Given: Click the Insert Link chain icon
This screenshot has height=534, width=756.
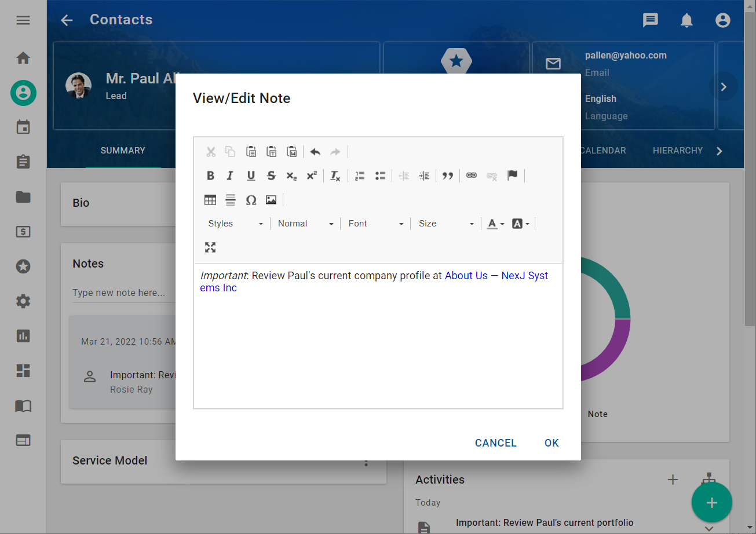Looking at the screenshot, I should click(472, 176).
